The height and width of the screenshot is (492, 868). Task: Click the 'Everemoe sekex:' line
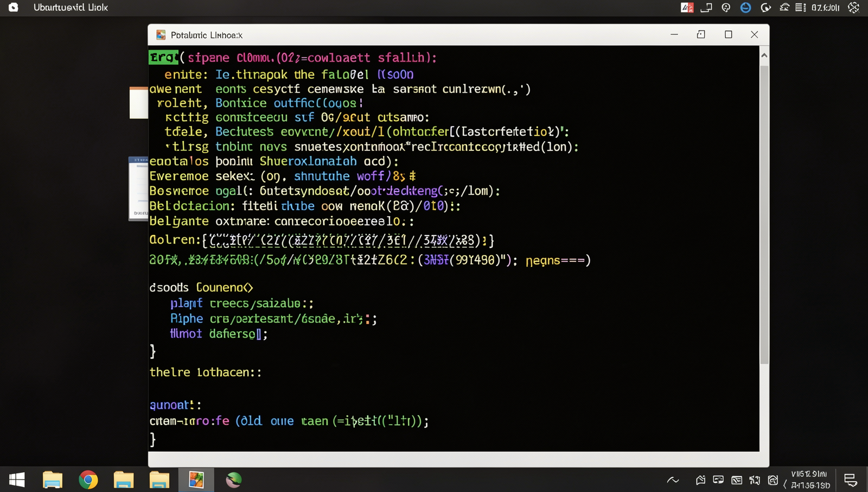pyautogui.click(x=283, y=176)
